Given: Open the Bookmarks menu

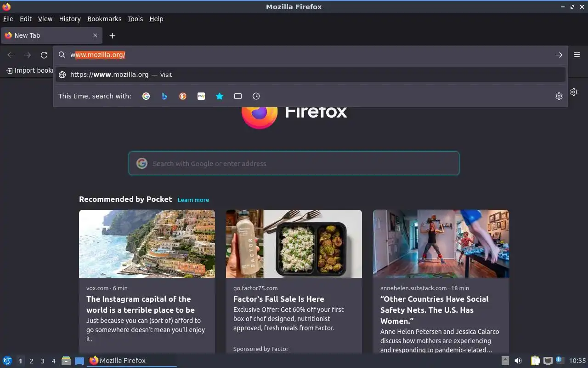Looking at the screenshot, I should tap(104, 19).
